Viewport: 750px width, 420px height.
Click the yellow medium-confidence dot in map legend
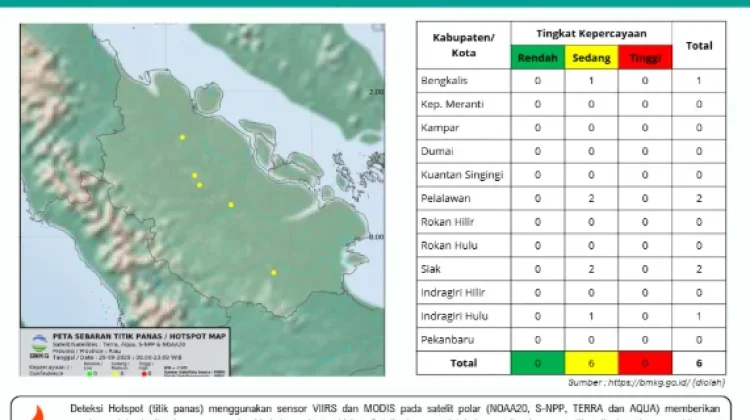pos(115,374)
